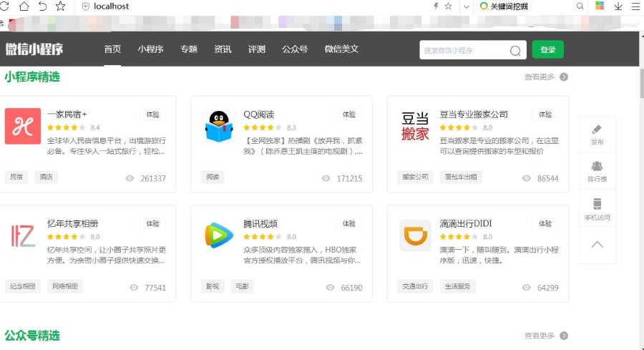Click the 手机访问 phone icon in sidebar
Screen dimensions: 644x350
point(597,204)
